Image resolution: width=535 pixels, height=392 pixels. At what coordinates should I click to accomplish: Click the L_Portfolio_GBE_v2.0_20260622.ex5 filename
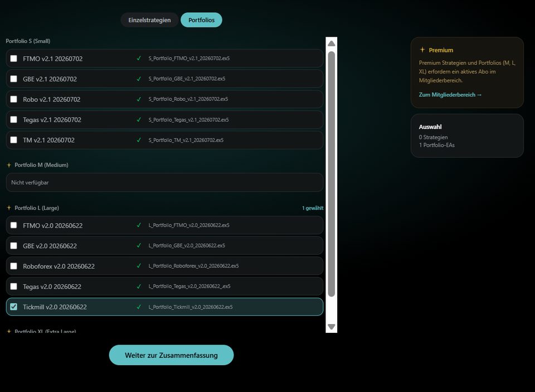tap(187, 245)
